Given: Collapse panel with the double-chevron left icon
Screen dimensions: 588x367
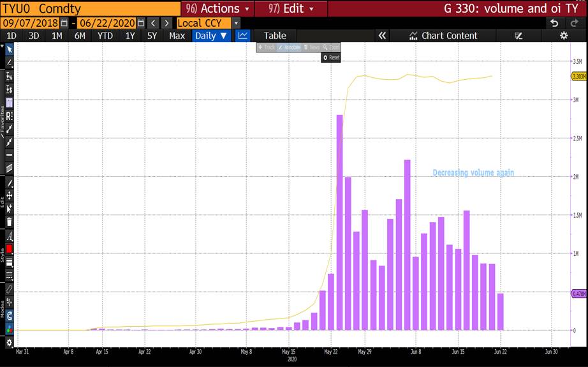Looking at the screenshot, I should coord(382,36).
